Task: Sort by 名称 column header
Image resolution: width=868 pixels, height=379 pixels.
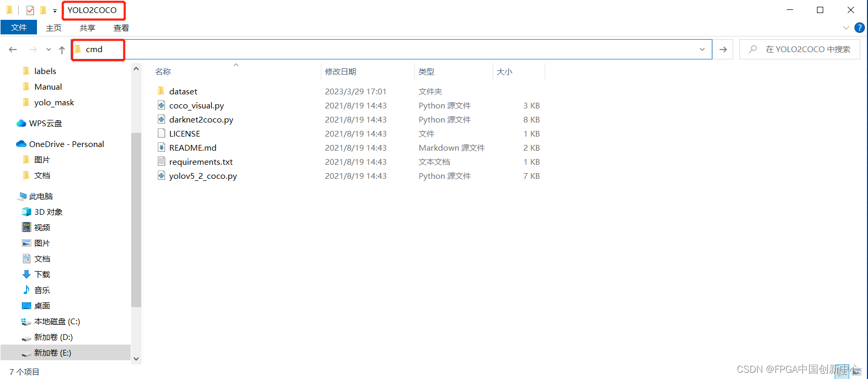Action: [163, 71]
